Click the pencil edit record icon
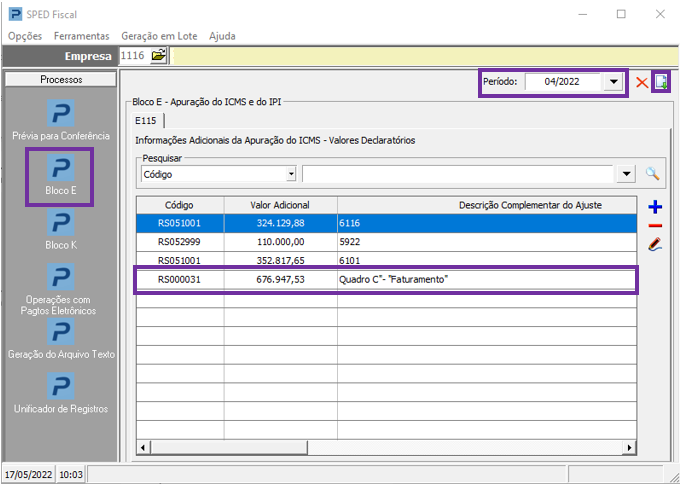Screen dimensions: 680x484 655,244
